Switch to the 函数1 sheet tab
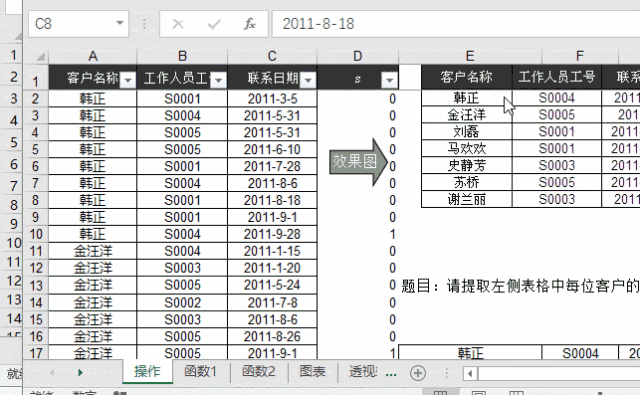Viewport: 640px width, 395px height. [x=200, y=371]
